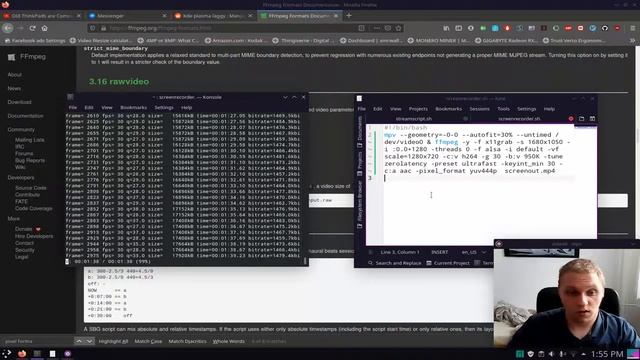Image resolution: width=640 pixels, height=360 pixels.
Task: Open the File menu in Konsole
Action: [73, 107]
